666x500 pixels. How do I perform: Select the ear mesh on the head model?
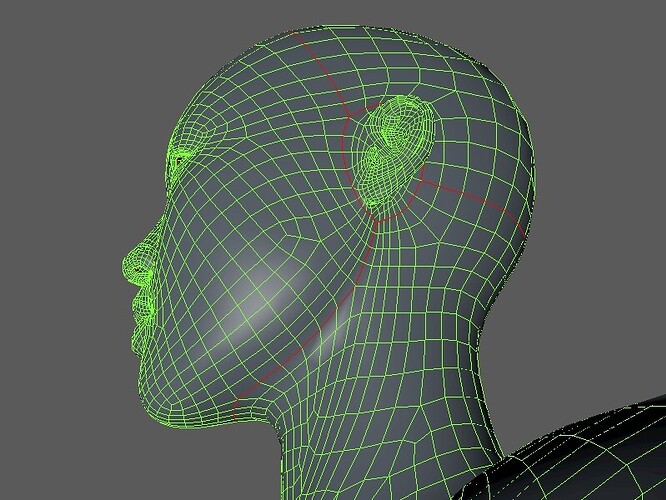pos(397,151)
